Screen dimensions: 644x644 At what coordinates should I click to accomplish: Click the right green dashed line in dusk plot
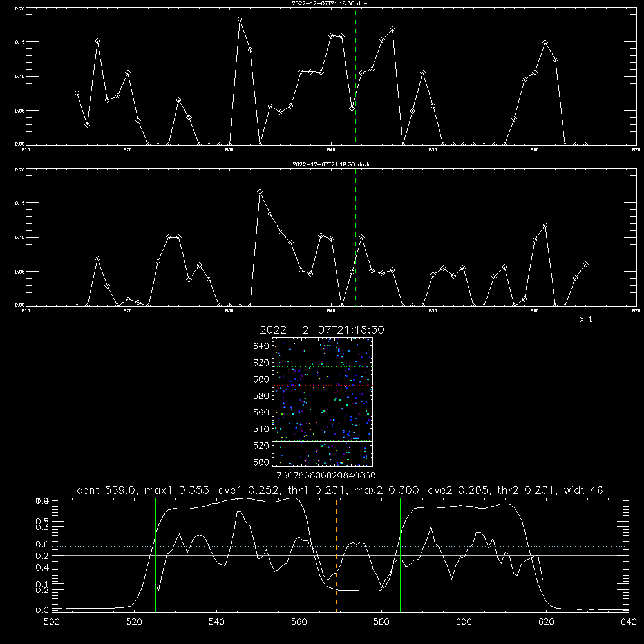(x=355, y=238)
